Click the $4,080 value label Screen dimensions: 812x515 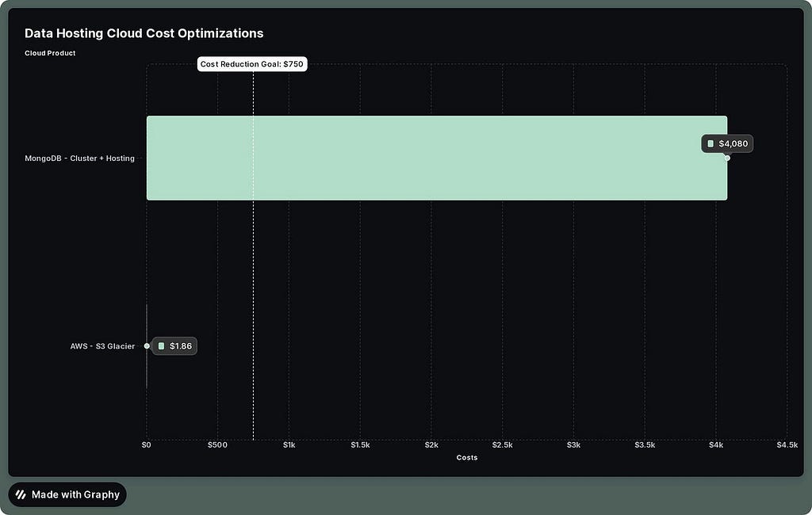(728, 143)
